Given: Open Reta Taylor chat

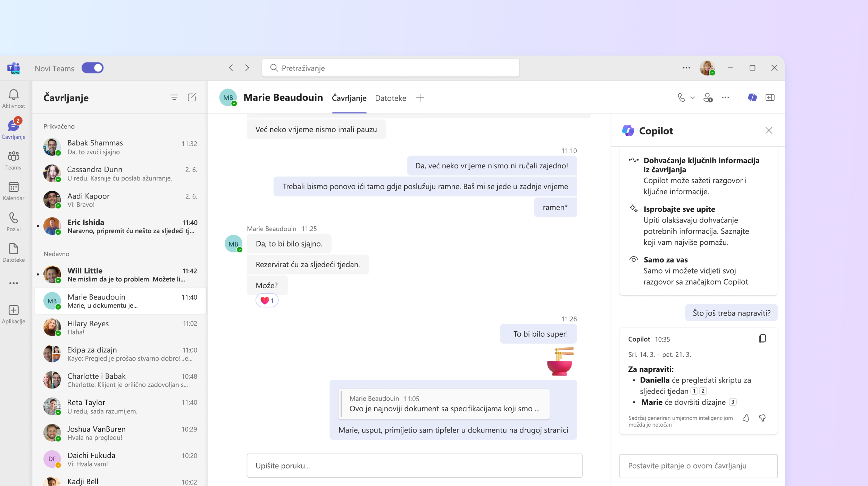Looking at the screenshot, I should [120, 407].
